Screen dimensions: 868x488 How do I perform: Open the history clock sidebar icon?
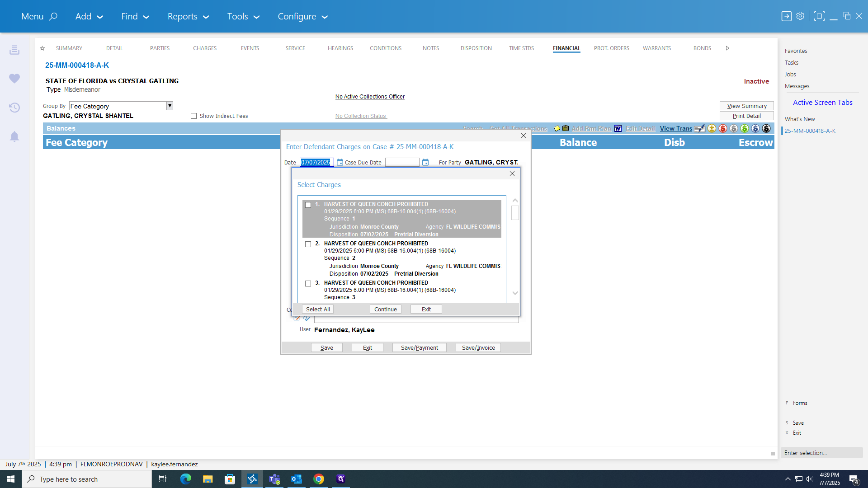(x=14, y=108)
